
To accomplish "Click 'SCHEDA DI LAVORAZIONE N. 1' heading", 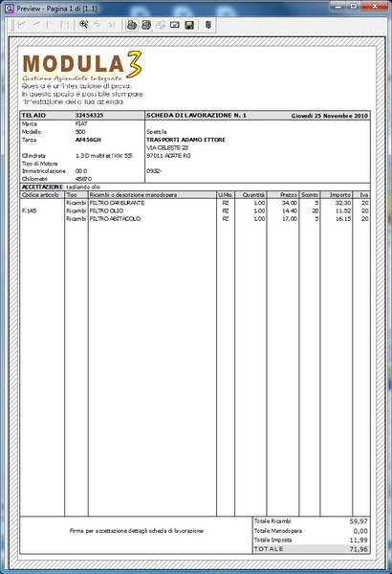I will tap(196, 116).
